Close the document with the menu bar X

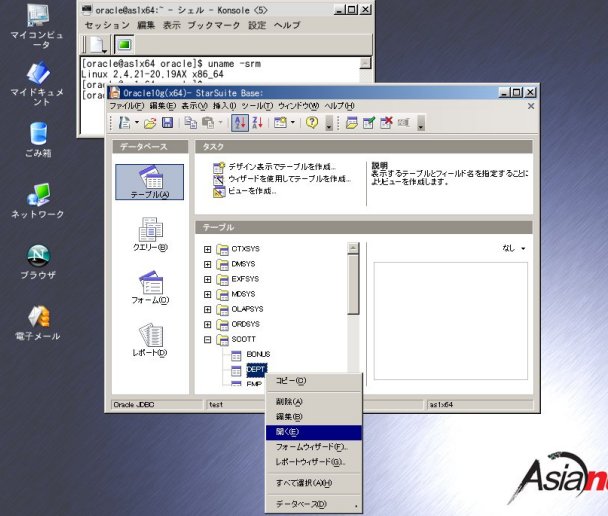(x=531, y=106)
